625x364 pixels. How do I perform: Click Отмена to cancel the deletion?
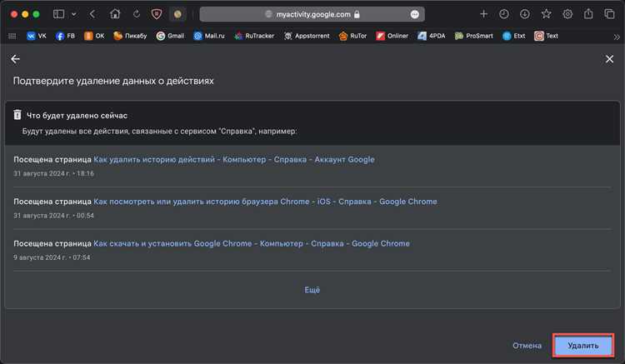point(527,346)
